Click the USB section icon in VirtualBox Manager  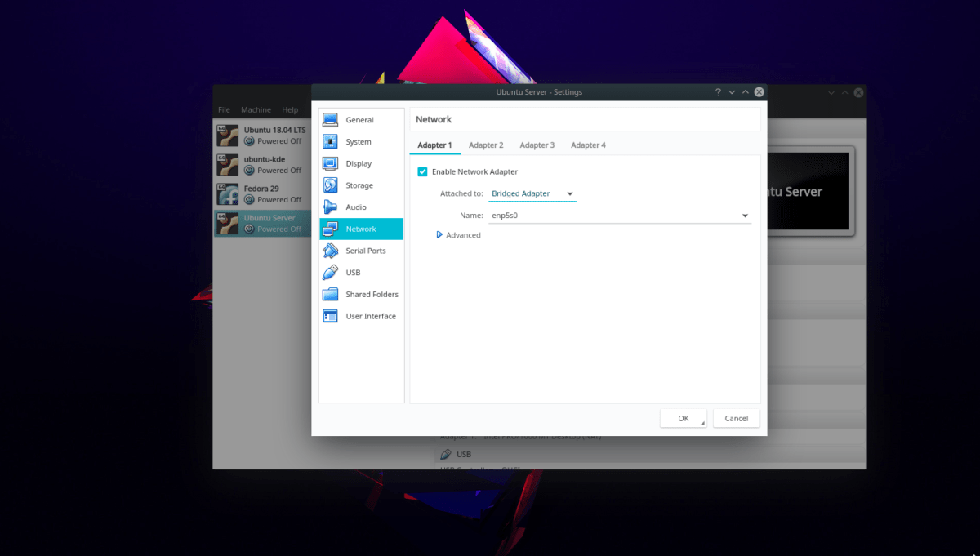pyautogui.click(x=445, y=454)
